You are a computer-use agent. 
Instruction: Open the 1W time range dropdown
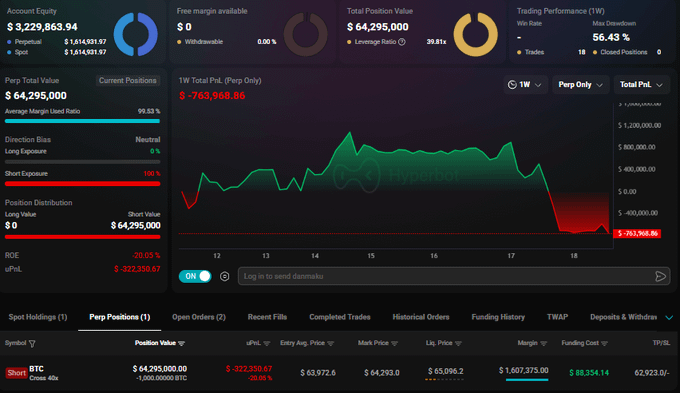[525, 85]
